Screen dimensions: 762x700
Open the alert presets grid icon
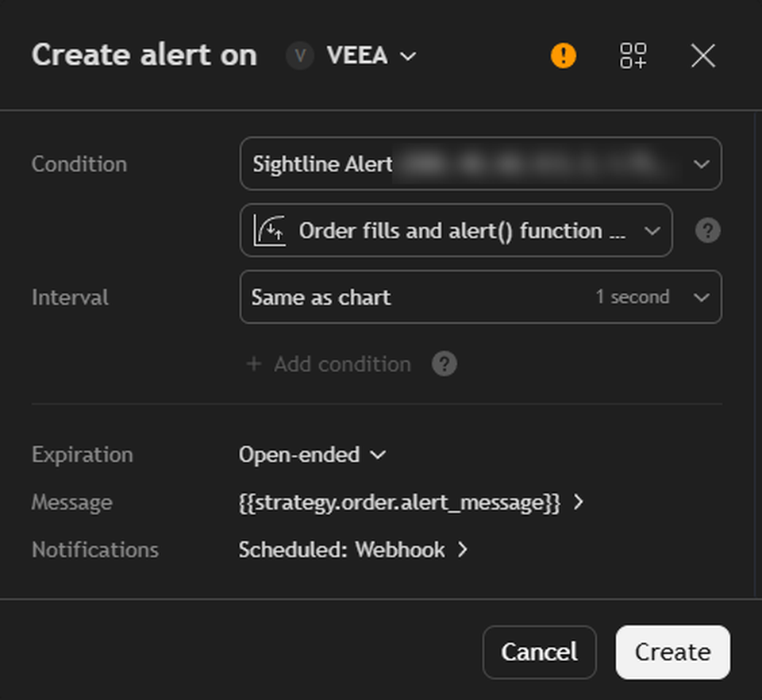click(x=633, y=56)
